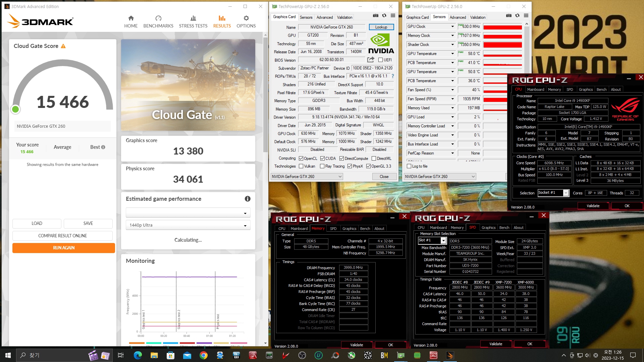644x362 pixels.
Task: Switch to Sensors tab in GPU-Z Graphics Card window
Action: pyautogui.click(x=306, y=17)
